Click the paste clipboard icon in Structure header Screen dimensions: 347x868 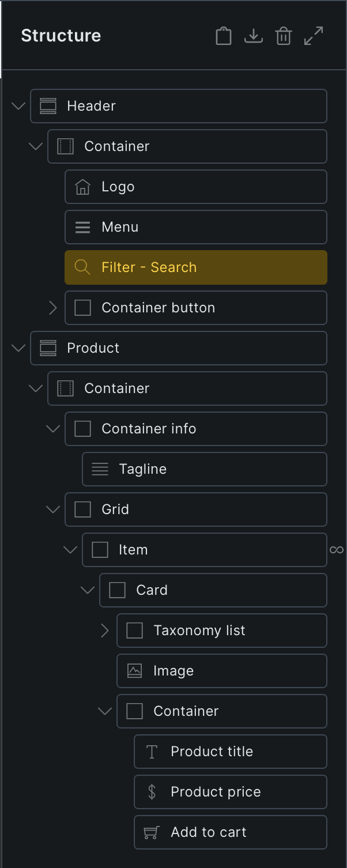click(224, 36)
